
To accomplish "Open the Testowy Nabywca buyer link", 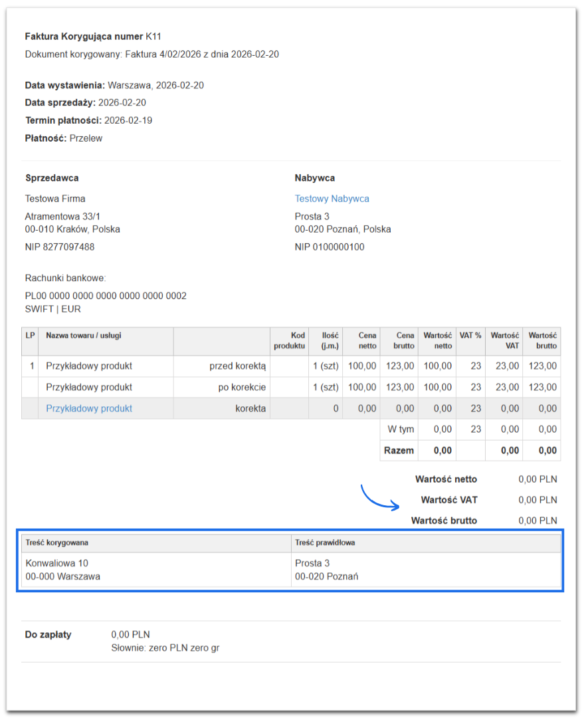I will pyautogui.click(x=332, y=199).
